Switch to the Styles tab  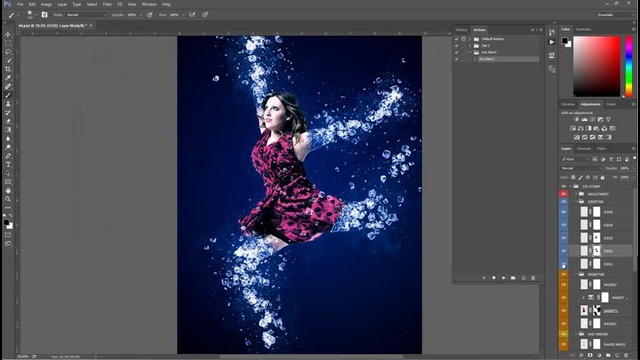(x=611, y=104)
